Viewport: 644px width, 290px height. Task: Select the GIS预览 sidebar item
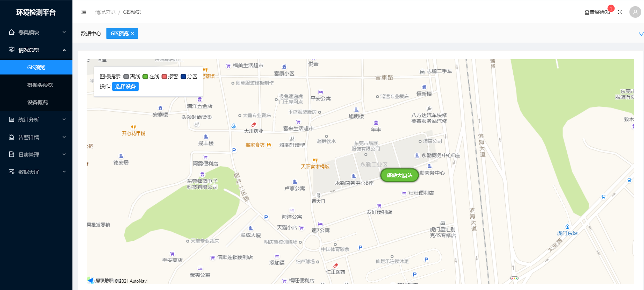[36, 67]
